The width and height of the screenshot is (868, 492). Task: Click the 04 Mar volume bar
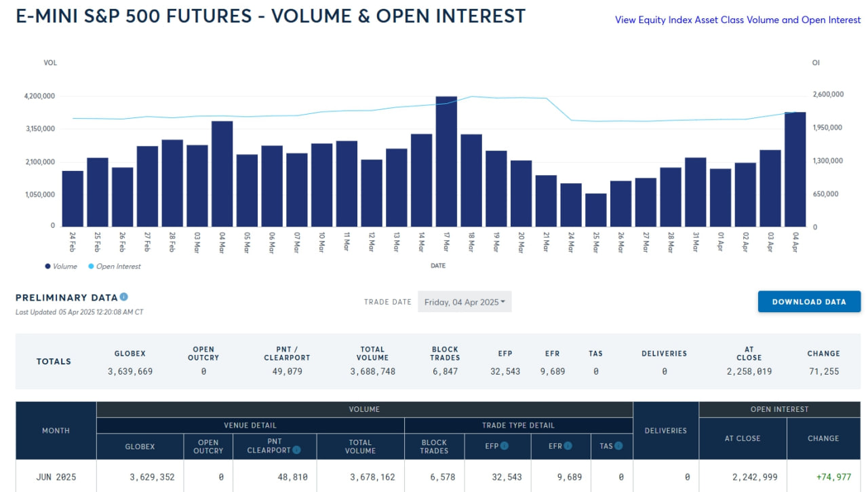pyautogui.click(x=222, y=174)
